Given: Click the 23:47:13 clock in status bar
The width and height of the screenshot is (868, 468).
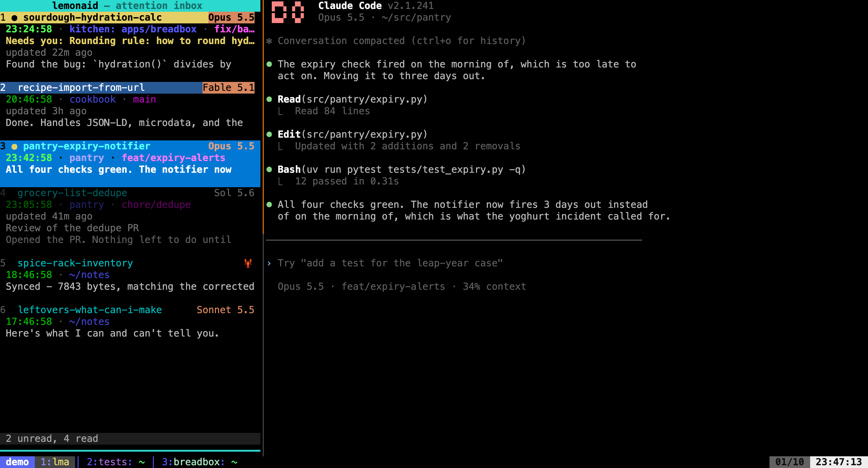Looking at the screenshot, I should (x=839, y=462).
